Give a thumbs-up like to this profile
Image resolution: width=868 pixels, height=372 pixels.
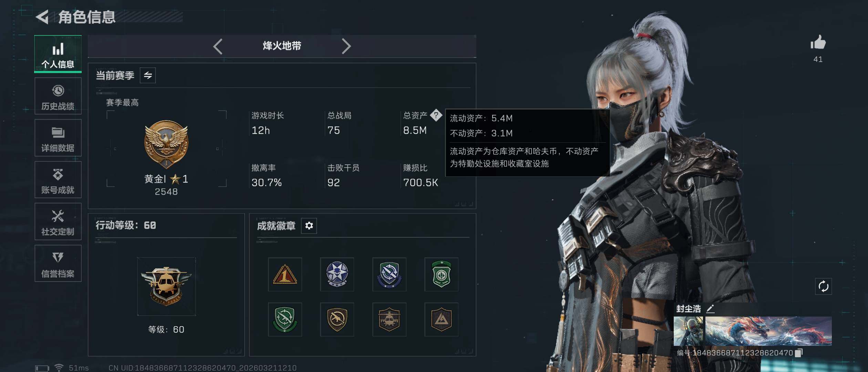818,43
